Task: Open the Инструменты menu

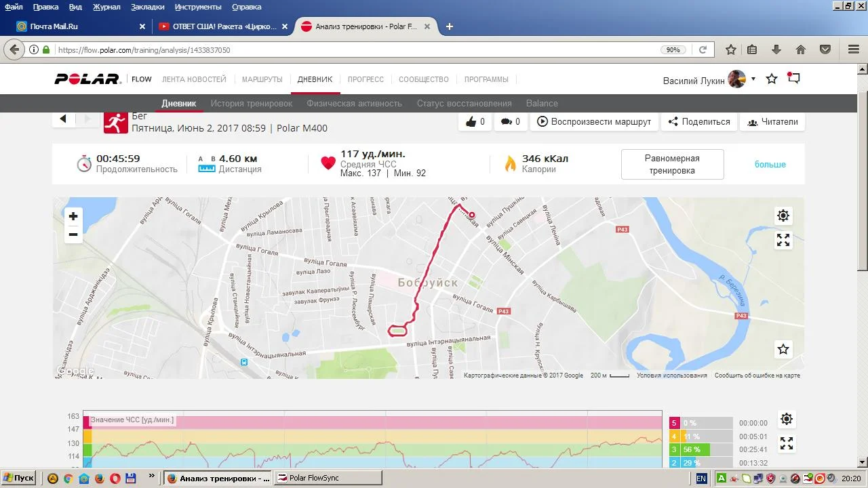Action: (x=198, y=7)
